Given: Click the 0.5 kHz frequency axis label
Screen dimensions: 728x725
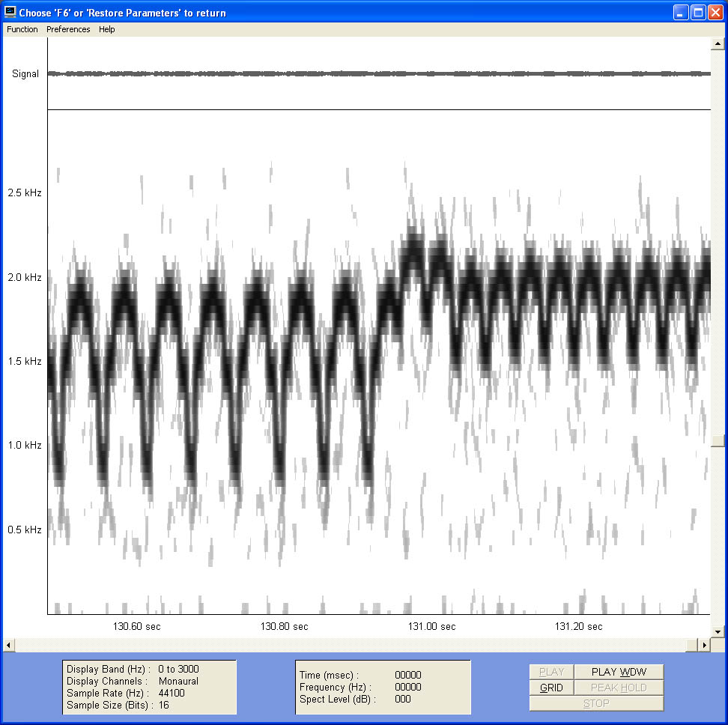Looking at the screenshot, I should pyautogui.click(x=25, y=530).
